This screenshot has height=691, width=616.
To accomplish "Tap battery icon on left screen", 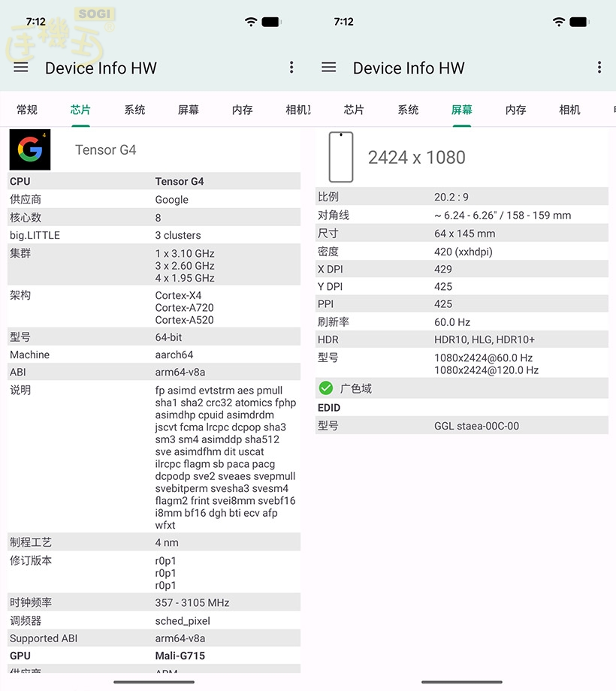I will (271, 22).
